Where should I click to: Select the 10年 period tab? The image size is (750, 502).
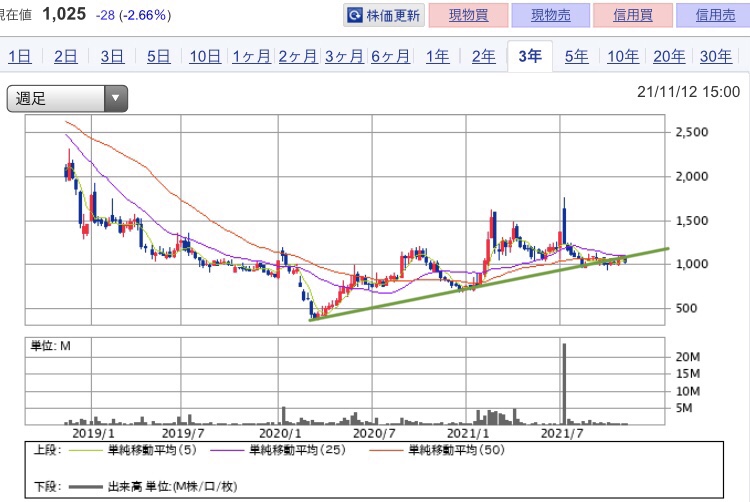(623, 56)
